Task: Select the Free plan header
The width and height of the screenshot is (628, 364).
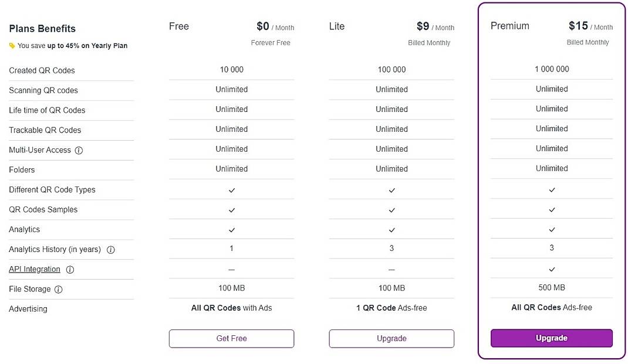Action: click(178, 26)
